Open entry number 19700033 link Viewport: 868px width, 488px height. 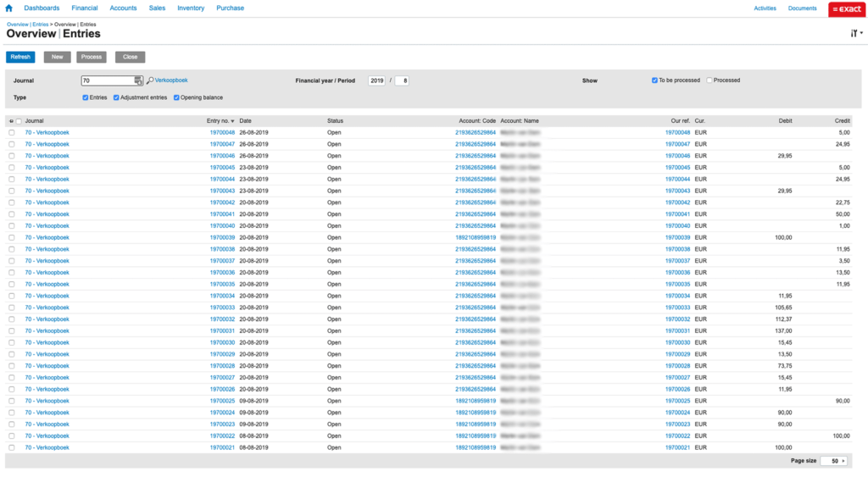tap(222, 308)
